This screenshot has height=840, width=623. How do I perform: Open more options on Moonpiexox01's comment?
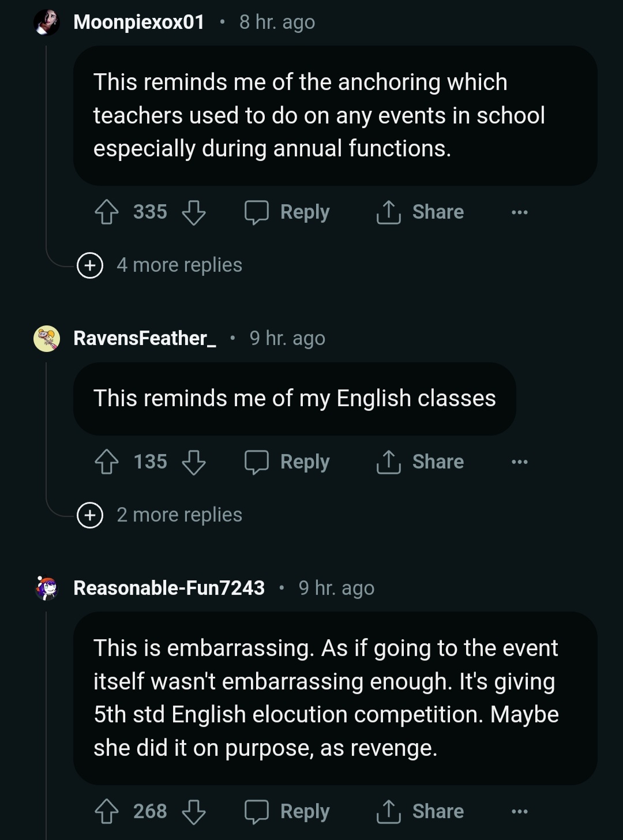[x=519, y=212]
